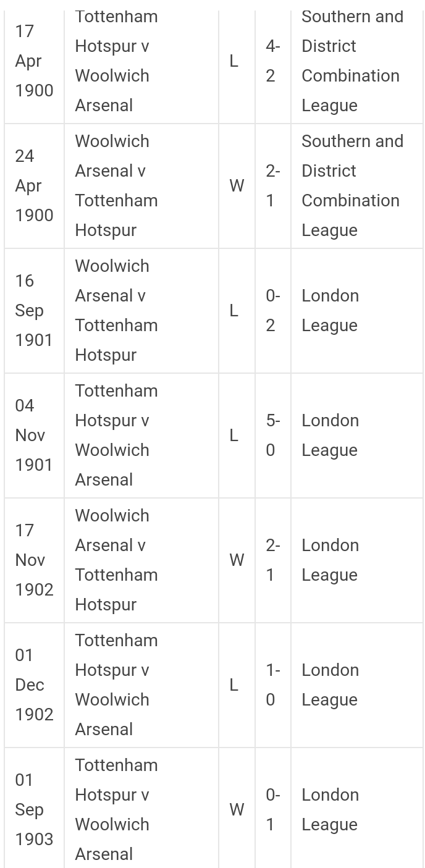Select the fixture text for 17 Nov 1902
Viewport: 425px width, 868px height.
click(x=116, y=560)
